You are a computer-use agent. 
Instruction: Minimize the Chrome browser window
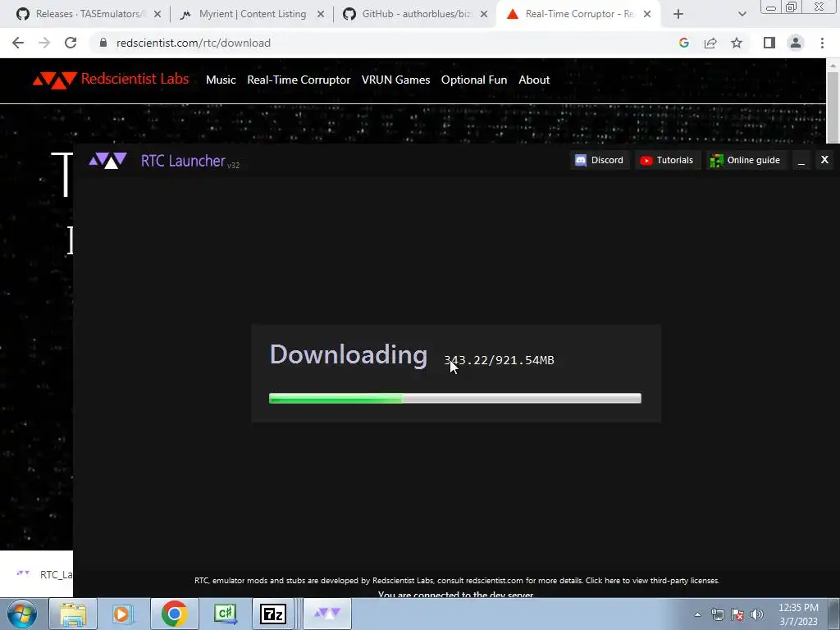(x=771, y=7)
